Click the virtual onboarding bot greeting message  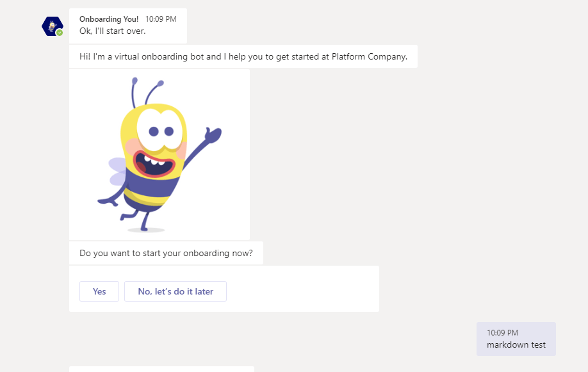243,56
